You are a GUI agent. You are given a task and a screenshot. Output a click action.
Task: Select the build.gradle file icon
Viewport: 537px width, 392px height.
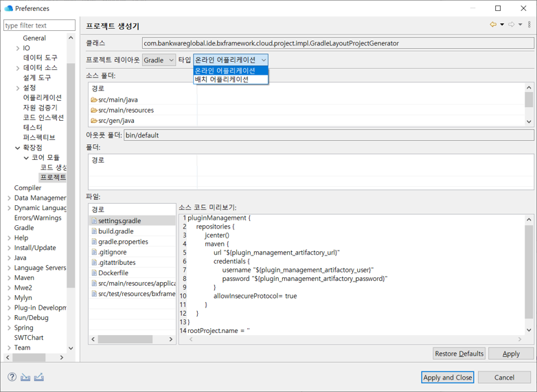(x=94, y=231)
